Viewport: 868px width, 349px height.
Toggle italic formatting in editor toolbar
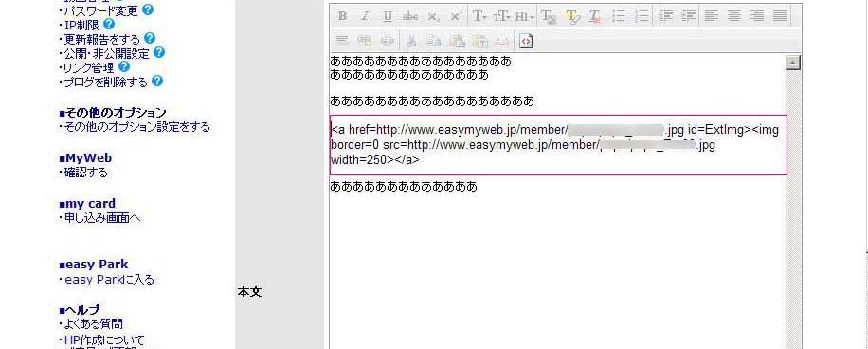click(x=364, y=17)
